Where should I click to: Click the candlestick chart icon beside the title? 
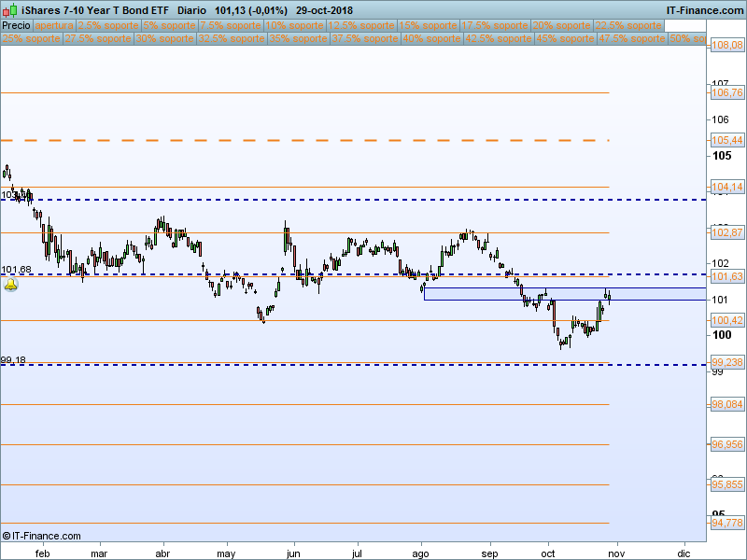(9, 9)
